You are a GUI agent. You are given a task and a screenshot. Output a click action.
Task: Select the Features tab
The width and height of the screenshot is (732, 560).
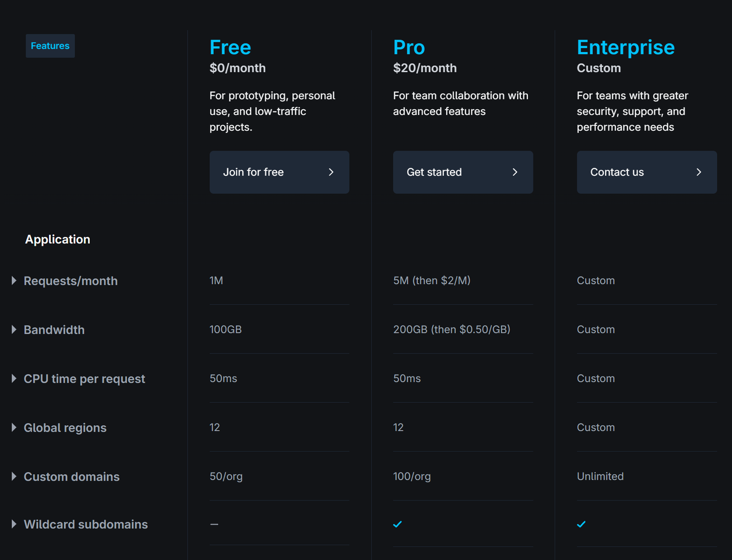click(x=50, y=46)
